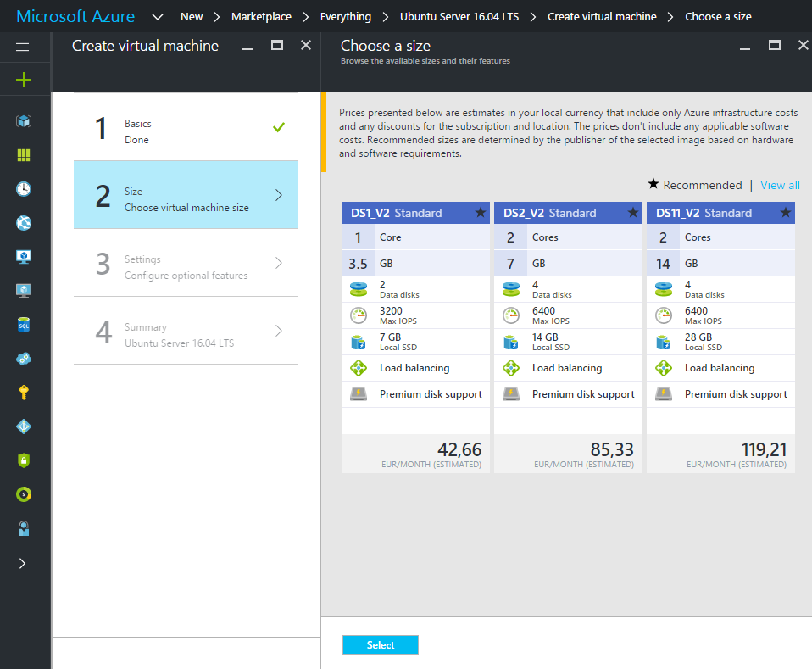812x669 pixels.
Task: Click the Load balancing icon in DS1_V2
Action: [x=359, y=368]
